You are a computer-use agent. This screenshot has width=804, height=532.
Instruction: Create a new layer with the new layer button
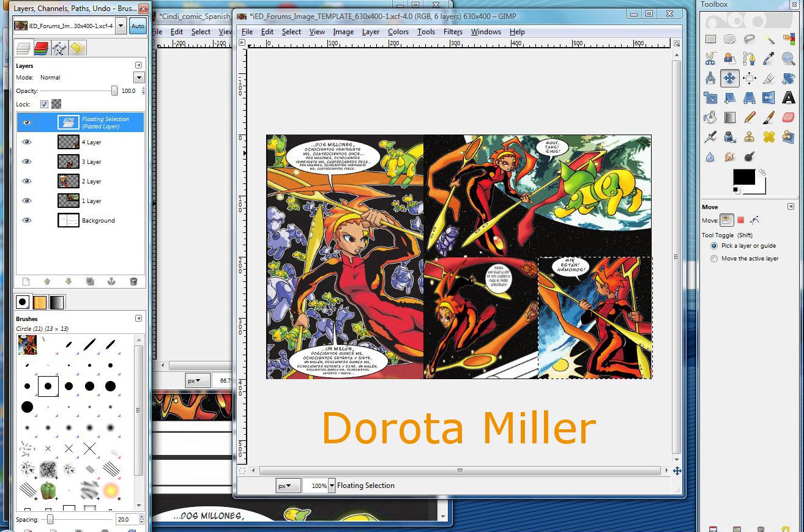26,281
